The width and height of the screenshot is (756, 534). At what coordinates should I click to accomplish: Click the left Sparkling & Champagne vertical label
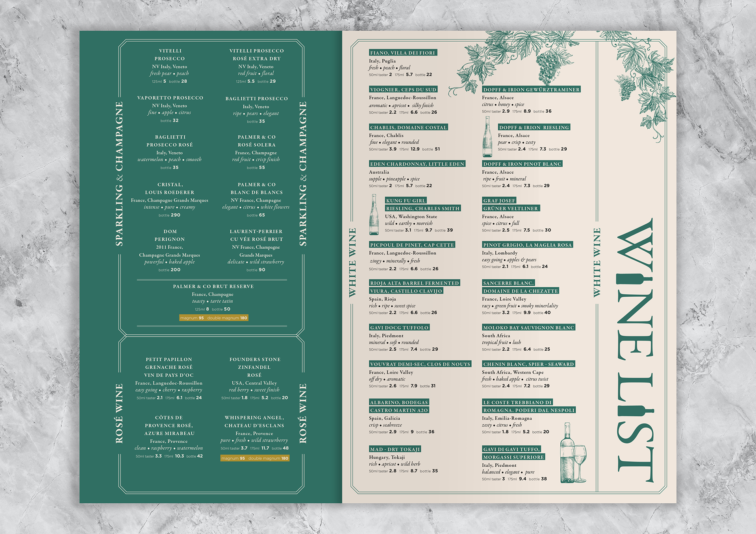[119, 174]
